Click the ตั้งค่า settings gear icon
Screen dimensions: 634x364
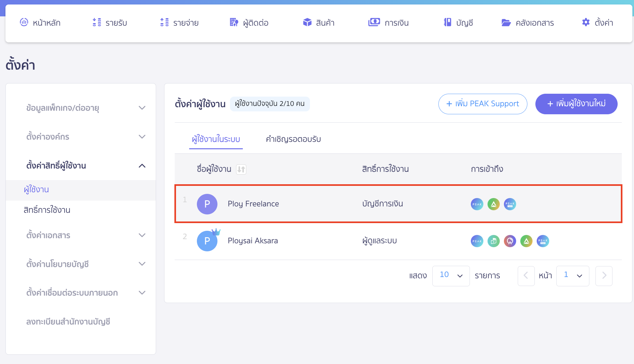[586, 22]
